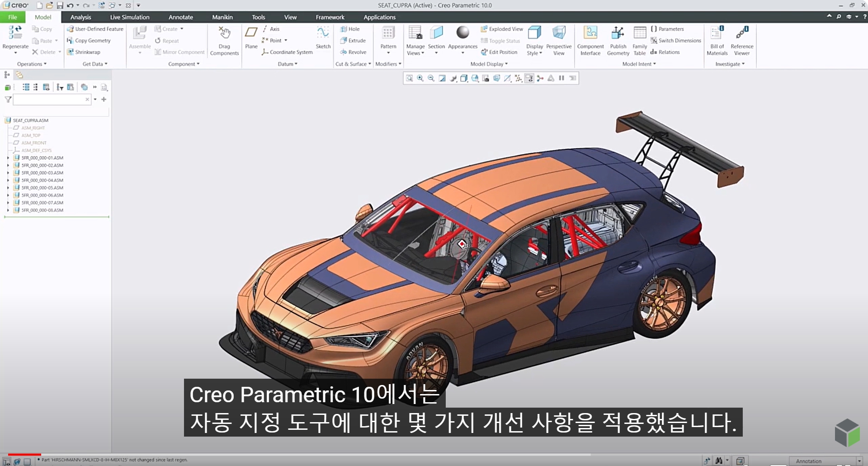
Task: Switch to the Analysis tab
Action: coord(80,17)
